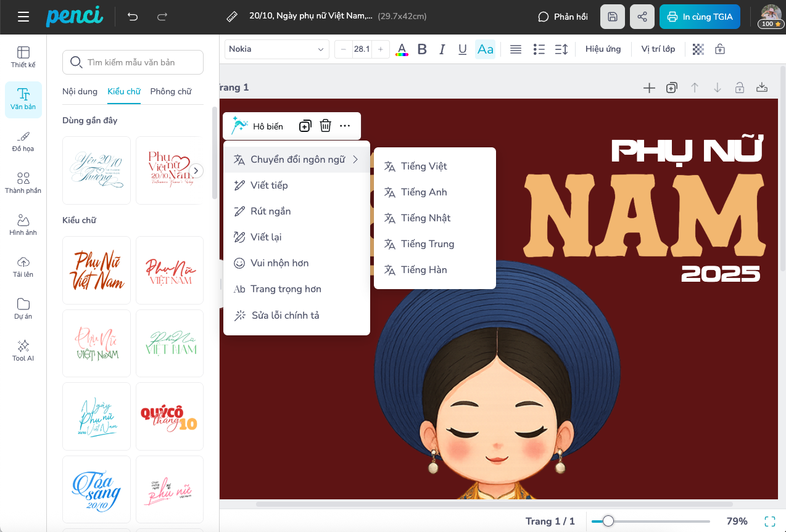Screen dimensions: 786x532
Task: Toggle italic text formatting
Action: [x=442, y=49]
